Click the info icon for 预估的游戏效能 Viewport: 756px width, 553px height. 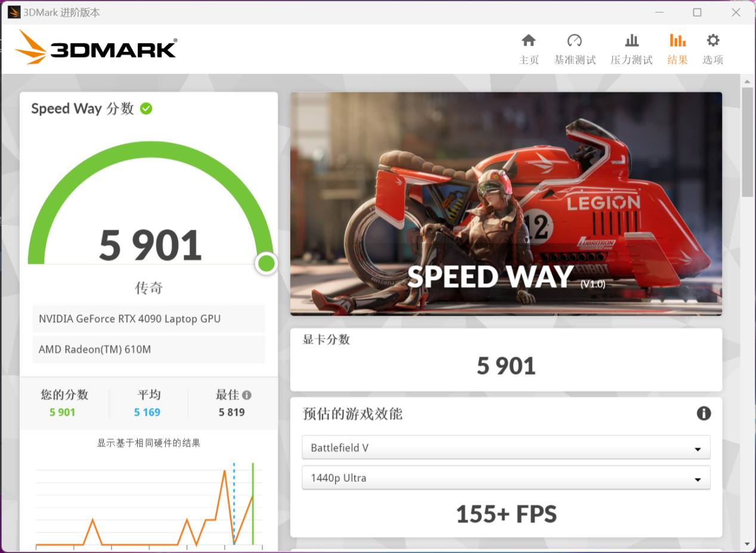click(x=704, y=413)
